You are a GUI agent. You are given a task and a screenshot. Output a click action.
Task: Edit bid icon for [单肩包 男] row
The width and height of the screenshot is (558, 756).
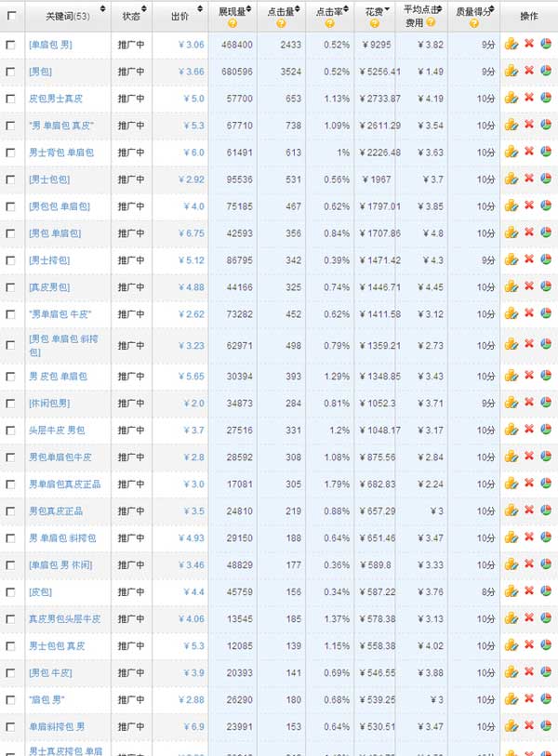click(511, 45)
